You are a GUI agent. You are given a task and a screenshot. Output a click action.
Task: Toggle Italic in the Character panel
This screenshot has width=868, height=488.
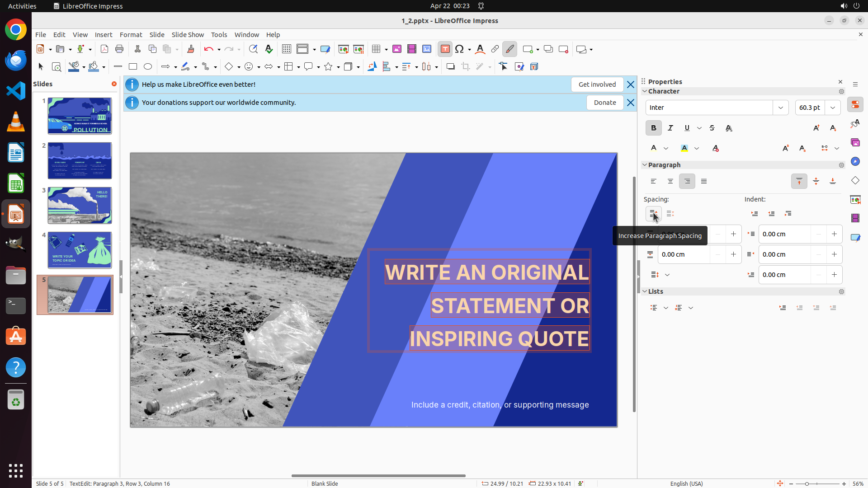coord(670,128)
